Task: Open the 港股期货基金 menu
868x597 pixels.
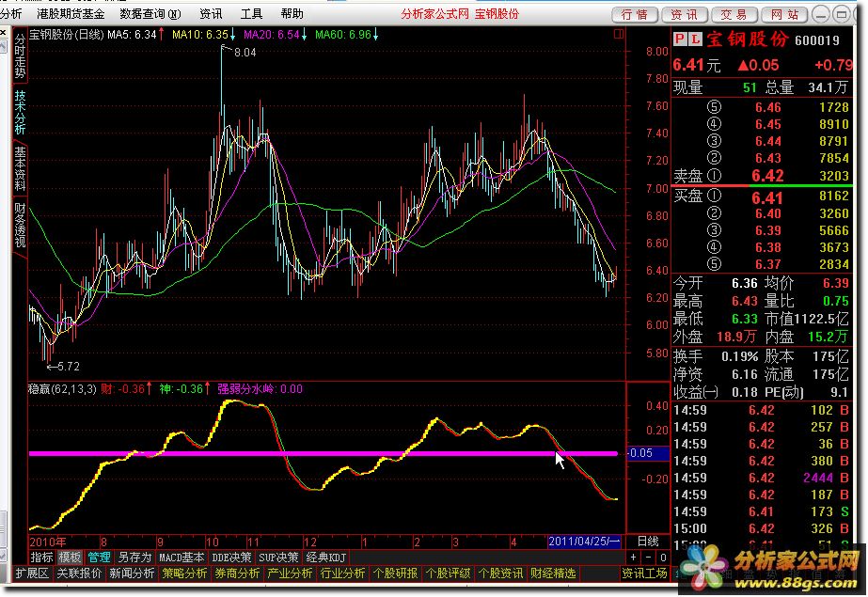Action: coord(71,14)
